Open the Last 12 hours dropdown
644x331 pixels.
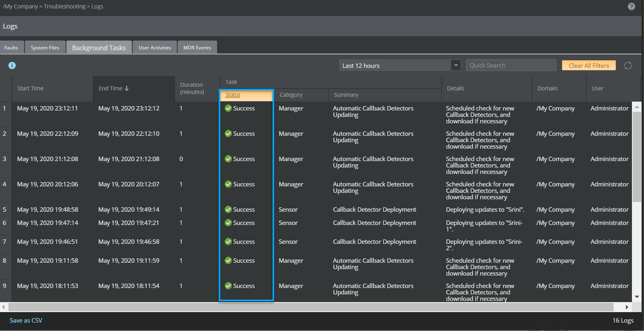[400, 65]
